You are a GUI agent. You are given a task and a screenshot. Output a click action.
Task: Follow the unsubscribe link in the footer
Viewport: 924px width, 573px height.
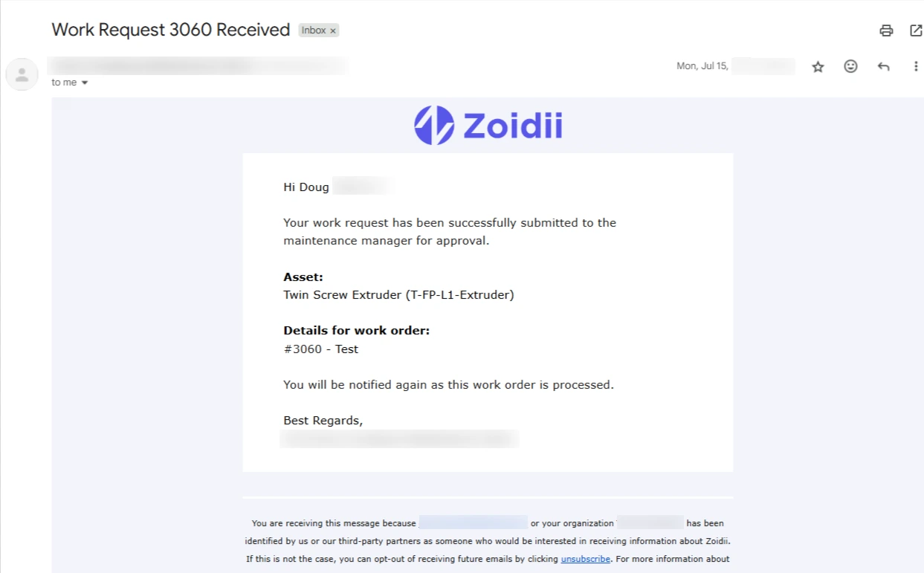coord(586,559)
